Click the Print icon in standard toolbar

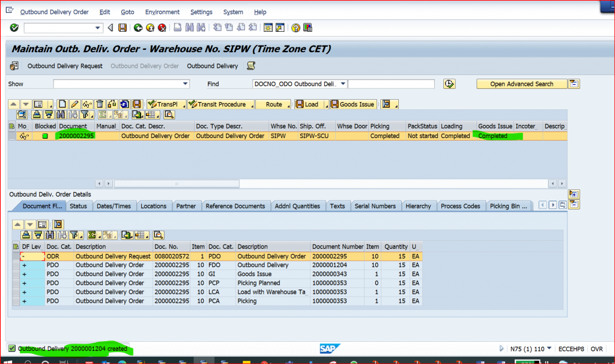[178, 28]
